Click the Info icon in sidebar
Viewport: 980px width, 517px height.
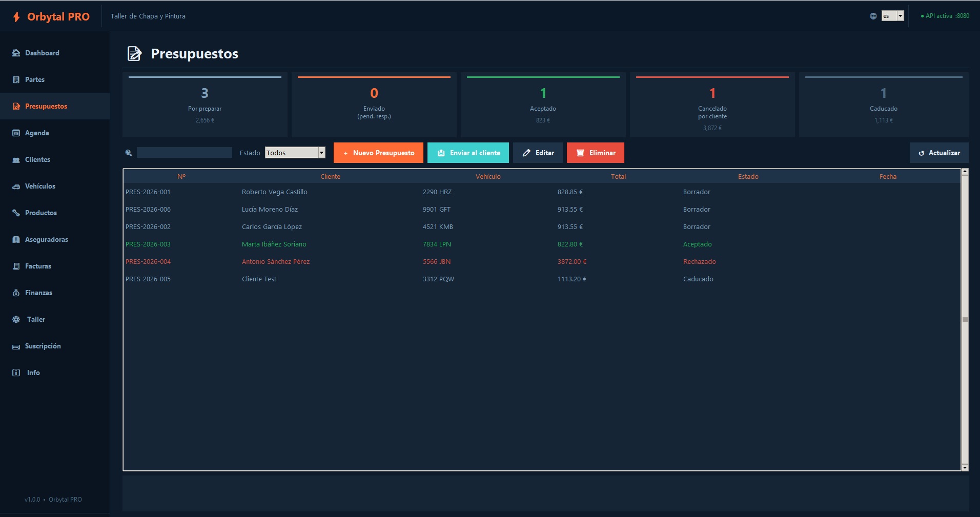(16, 373)
